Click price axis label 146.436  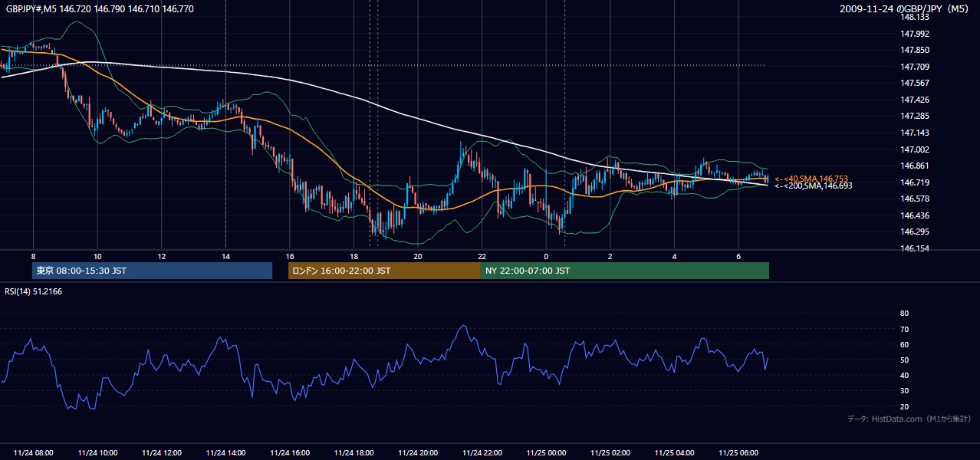(x=915, y=215)
